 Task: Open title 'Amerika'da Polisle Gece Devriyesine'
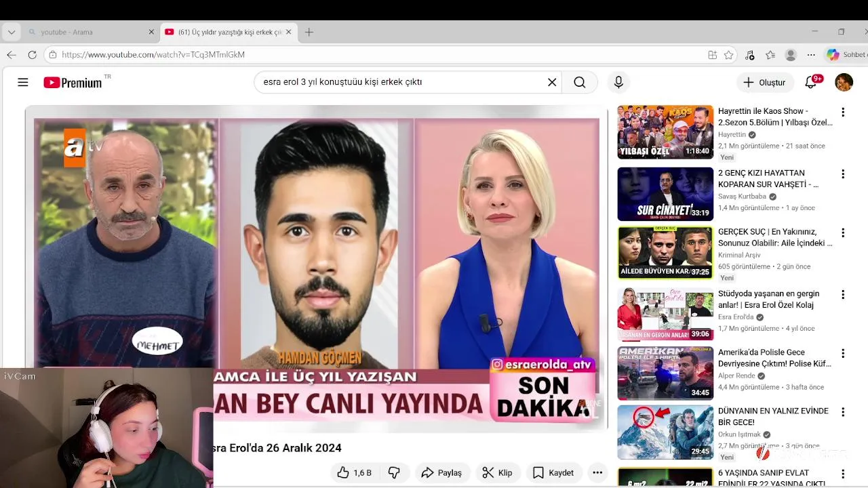pyautogui.click(x=774, y=358)
